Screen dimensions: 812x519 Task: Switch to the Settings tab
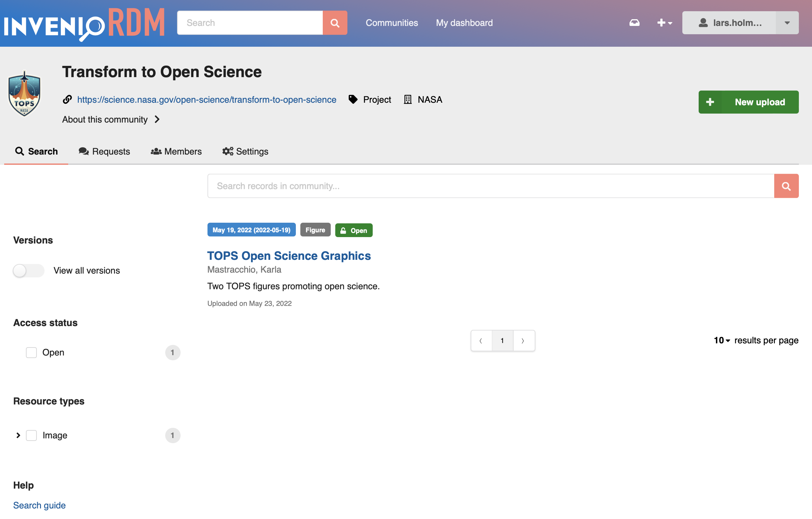(x=245, y=151)
